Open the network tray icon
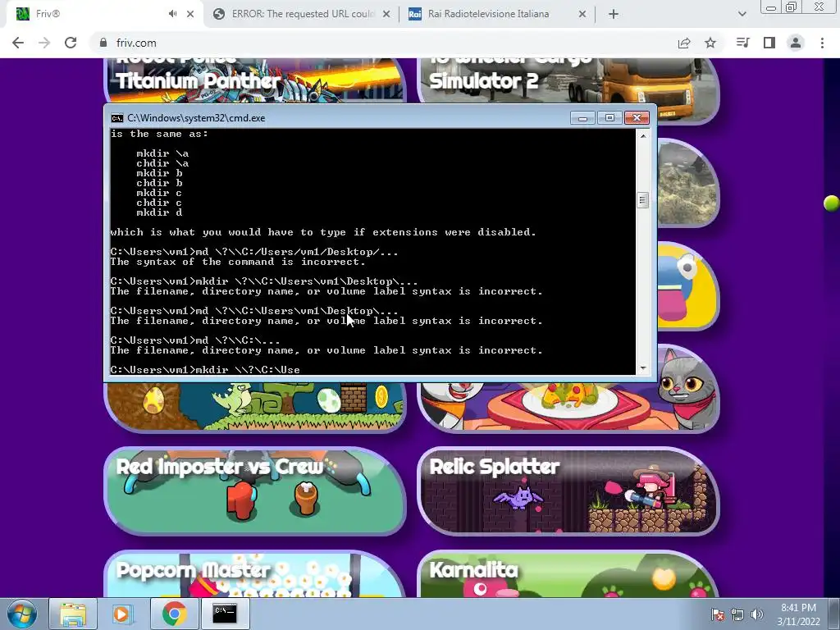Screen dimensions: 840x630 click(x=737, y=614)
